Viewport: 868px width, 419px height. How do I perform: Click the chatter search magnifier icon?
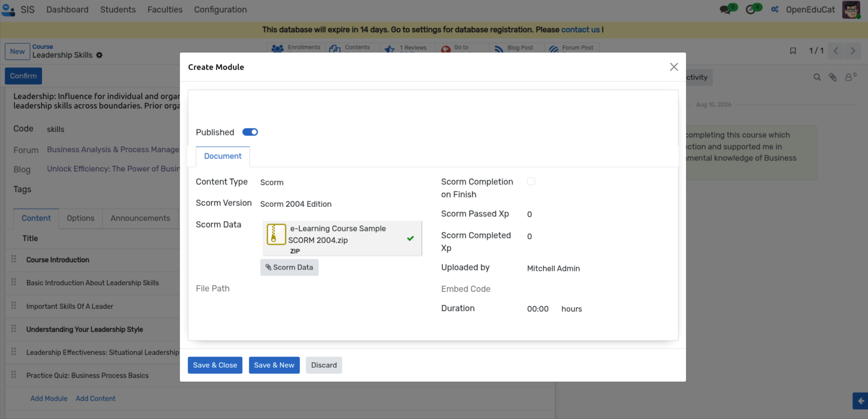(x=817, y=77)
